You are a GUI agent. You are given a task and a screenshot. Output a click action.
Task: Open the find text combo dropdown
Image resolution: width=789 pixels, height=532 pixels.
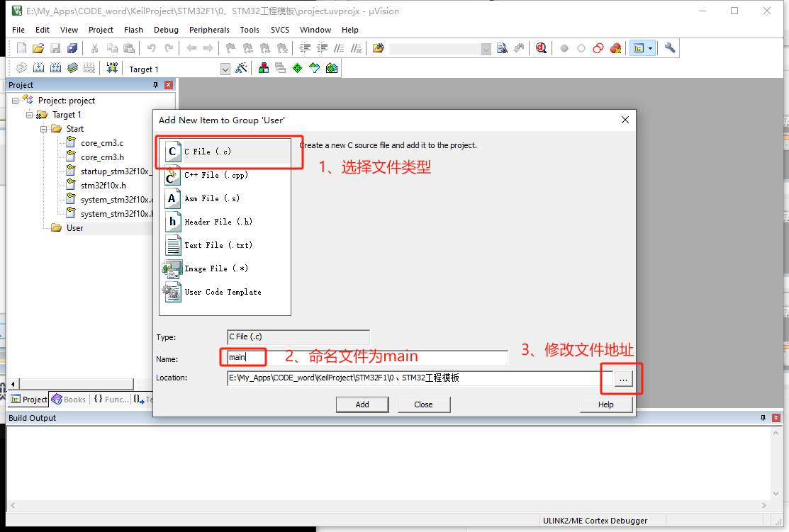click(486, 49)
